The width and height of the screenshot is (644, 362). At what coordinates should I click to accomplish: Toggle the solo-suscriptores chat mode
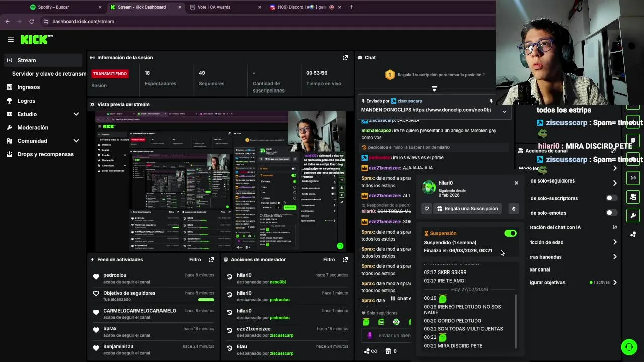tap(611, 198)
